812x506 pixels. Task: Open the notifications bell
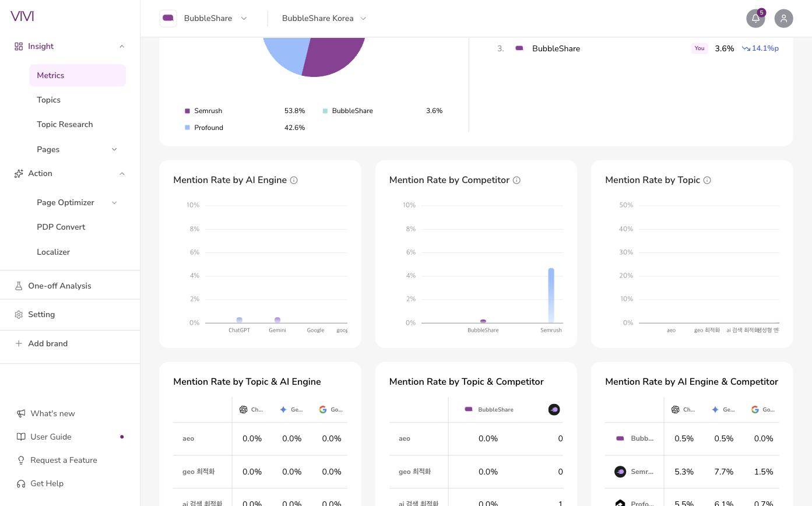(x=755, y=18)
